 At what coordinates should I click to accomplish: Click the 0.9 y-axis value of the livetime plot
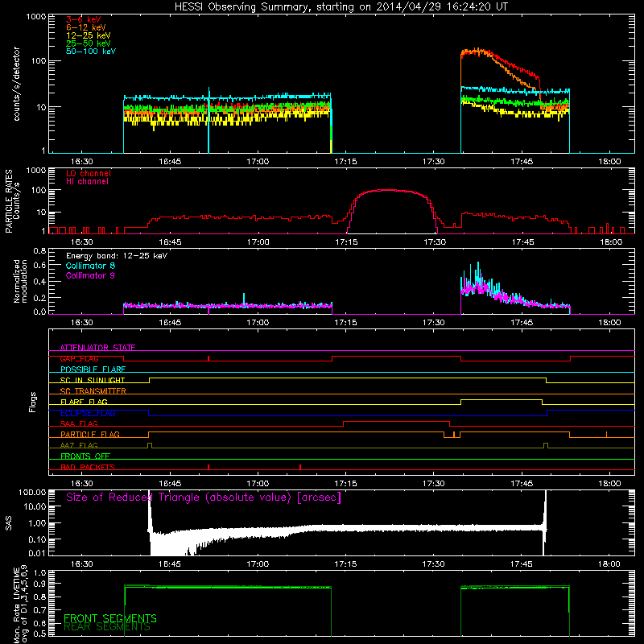coord(39,583)
